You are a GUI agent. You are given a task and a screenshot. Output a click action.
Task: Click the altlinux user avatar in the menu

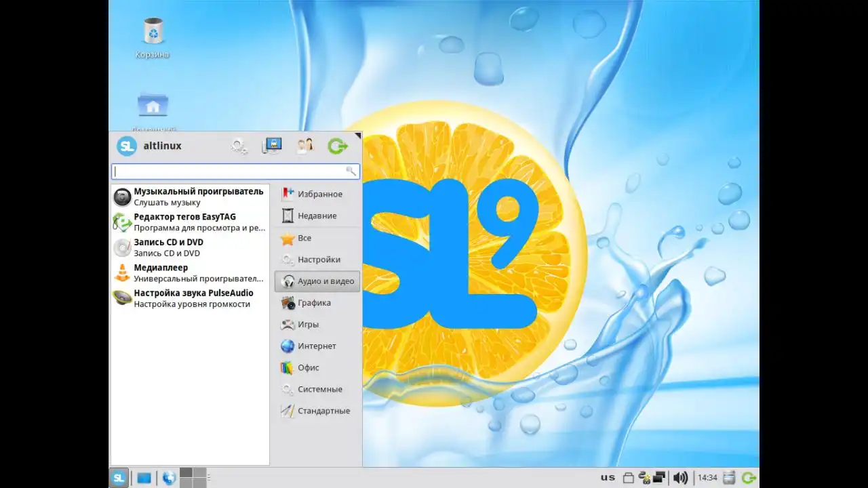[126, 146]
